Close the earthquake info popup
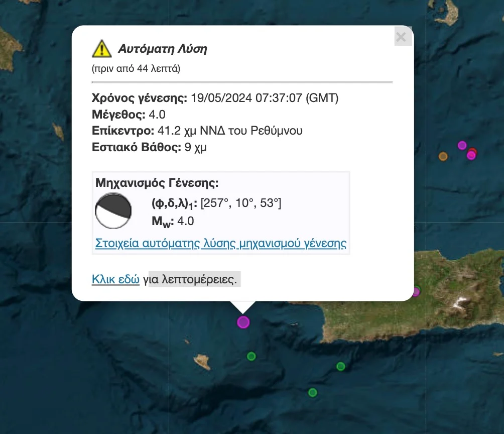Screen dimensions: 504x434 (x=401, y=37)
